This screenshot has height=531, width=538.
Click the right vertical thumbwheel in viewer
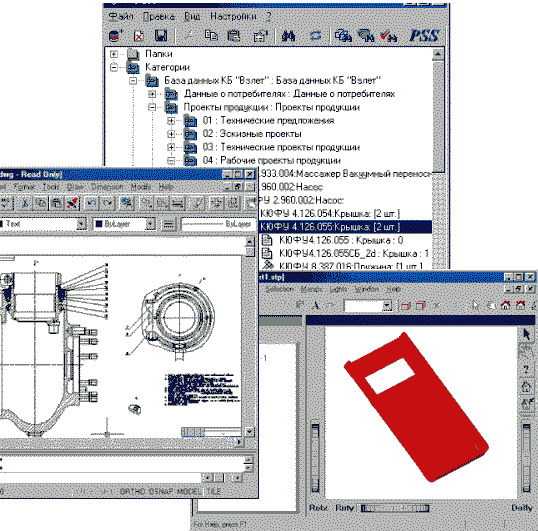pos(527,458)
